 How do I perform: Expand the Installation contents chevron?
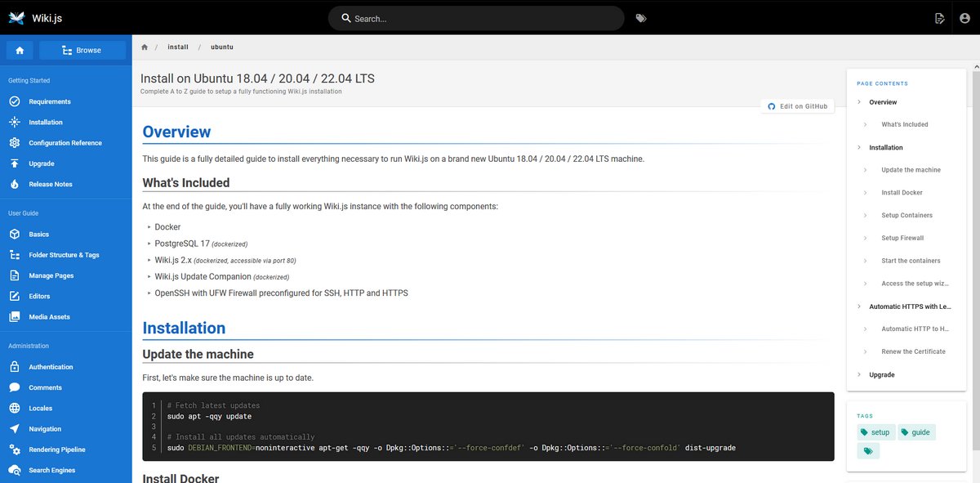click(x=859, y=148)
